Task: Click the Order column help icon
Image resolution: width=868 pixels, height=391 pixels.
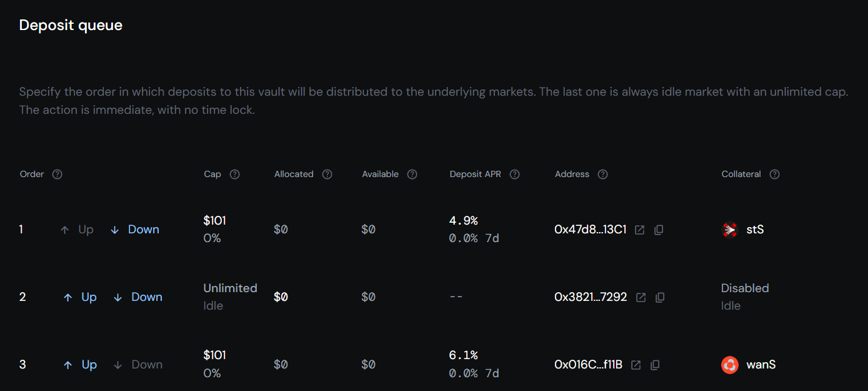Action: click(57, 174)
